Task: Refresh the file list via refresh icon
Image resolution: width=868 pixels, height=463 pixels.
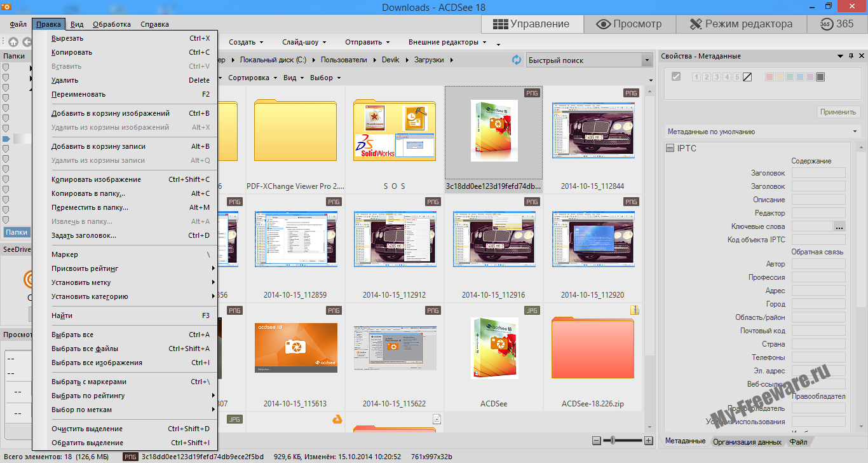Action: pos(517,60)
